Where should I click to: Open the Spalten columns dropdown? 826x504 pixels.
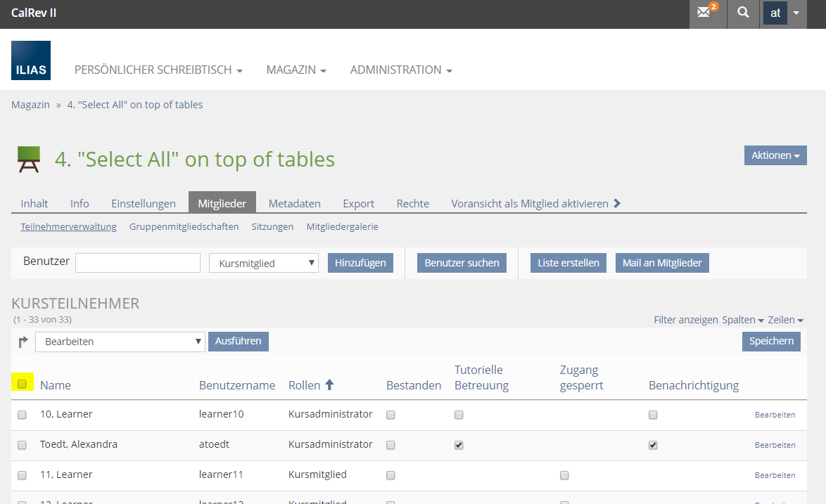742,320
